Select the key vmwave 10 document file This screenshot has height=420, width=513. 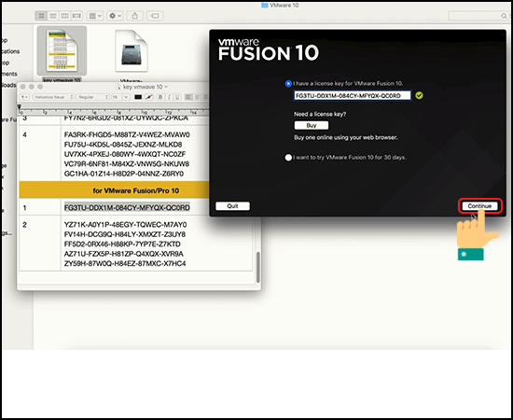[62, 54]
